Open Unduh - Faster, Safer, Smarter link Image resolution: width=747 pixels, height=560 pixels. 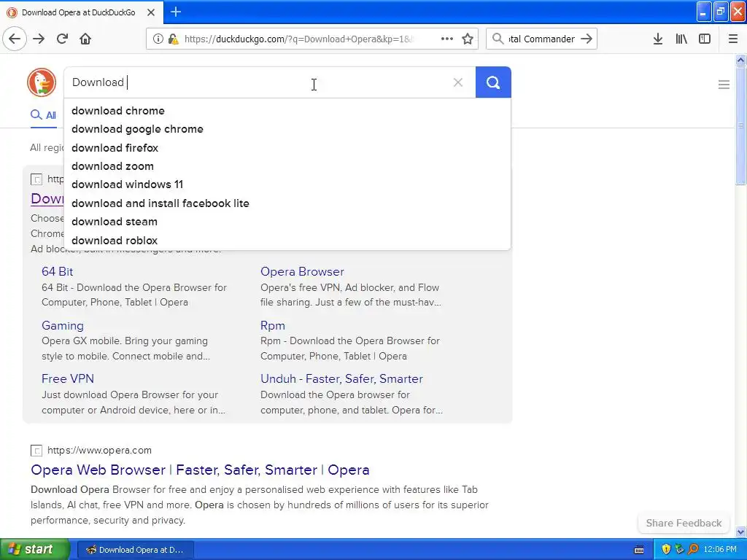[x=341, y=378]
